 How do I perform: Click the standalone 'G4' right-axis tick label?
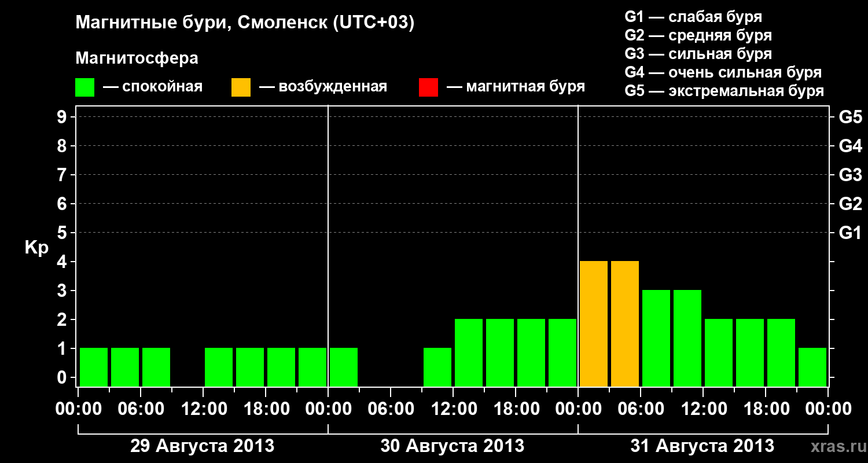[x=850, y=146]
